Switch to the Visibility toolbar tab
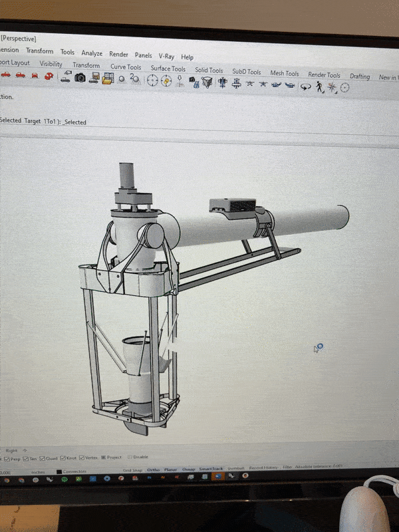 point(51,64)
